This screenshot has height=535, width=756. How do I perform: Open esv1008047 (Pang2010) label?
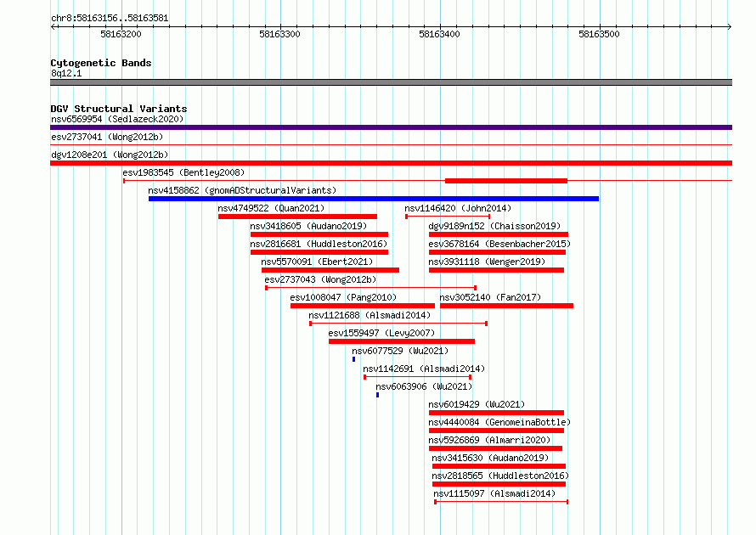pos(343,297)
